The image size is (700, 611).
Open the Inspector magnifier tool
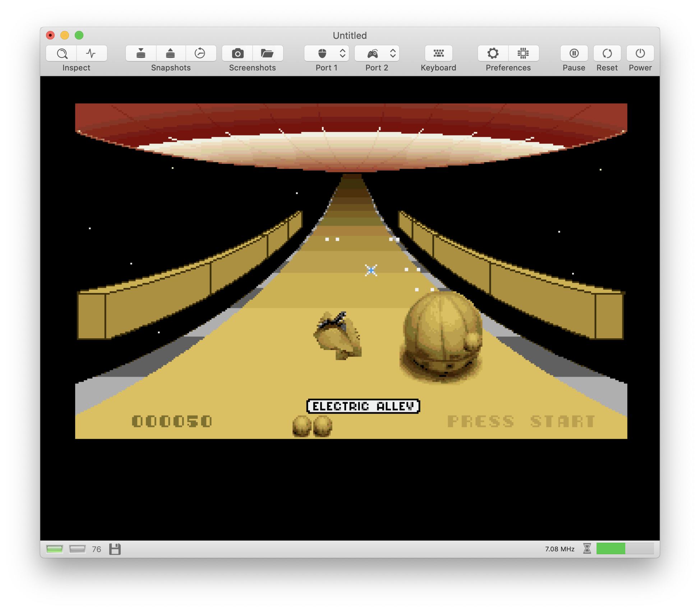click(x=61, y=53)
